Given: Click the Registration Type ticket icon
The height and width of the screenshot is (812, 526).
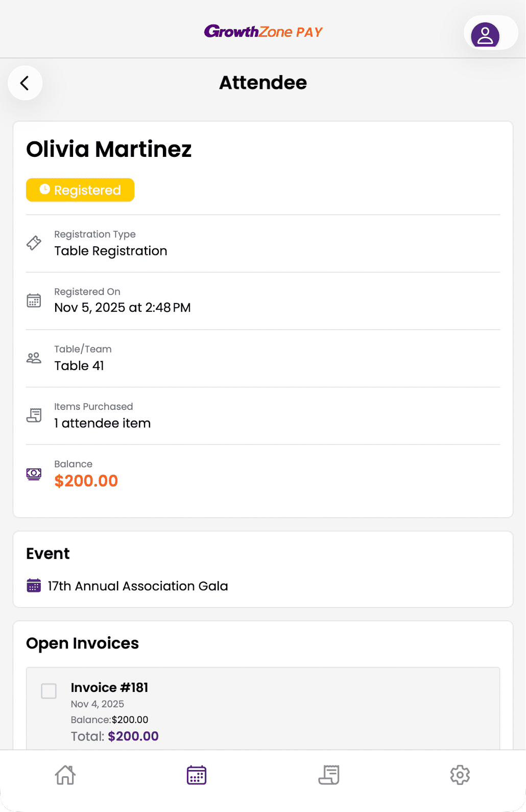Looking at the screenshot, I should [34, 243].
